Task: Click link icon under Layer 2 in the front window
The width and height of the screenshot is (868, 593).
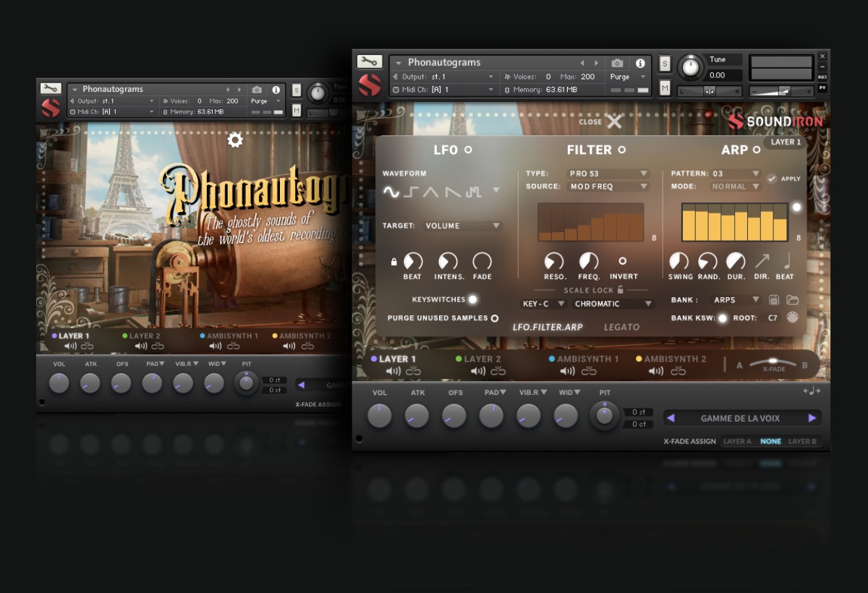Action: coord(498,371)
